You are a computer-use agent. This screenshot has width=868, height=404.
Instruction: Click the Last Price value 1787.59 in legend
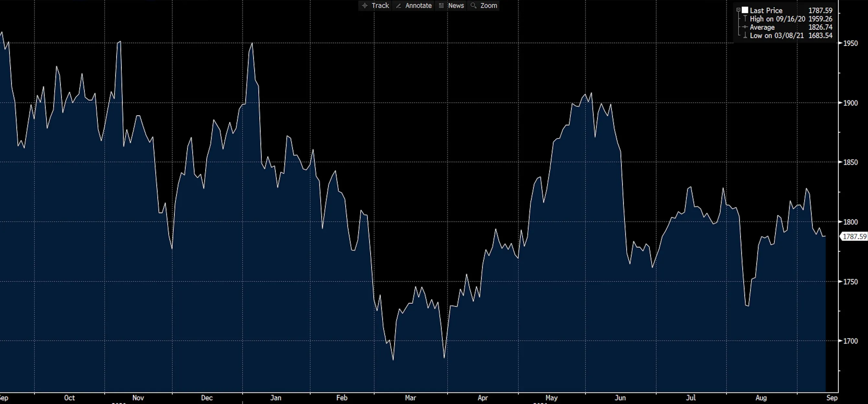[x=821, y=10]
